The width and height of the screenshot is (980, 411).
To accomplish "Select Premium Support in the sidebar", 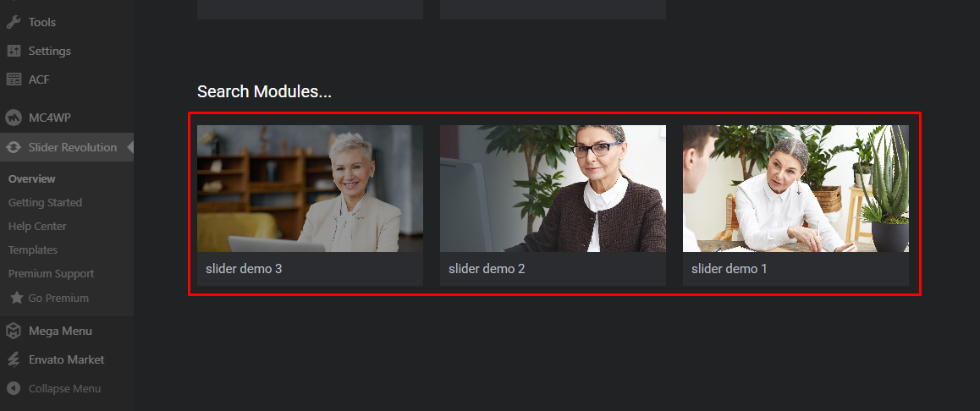I will 52,274.
